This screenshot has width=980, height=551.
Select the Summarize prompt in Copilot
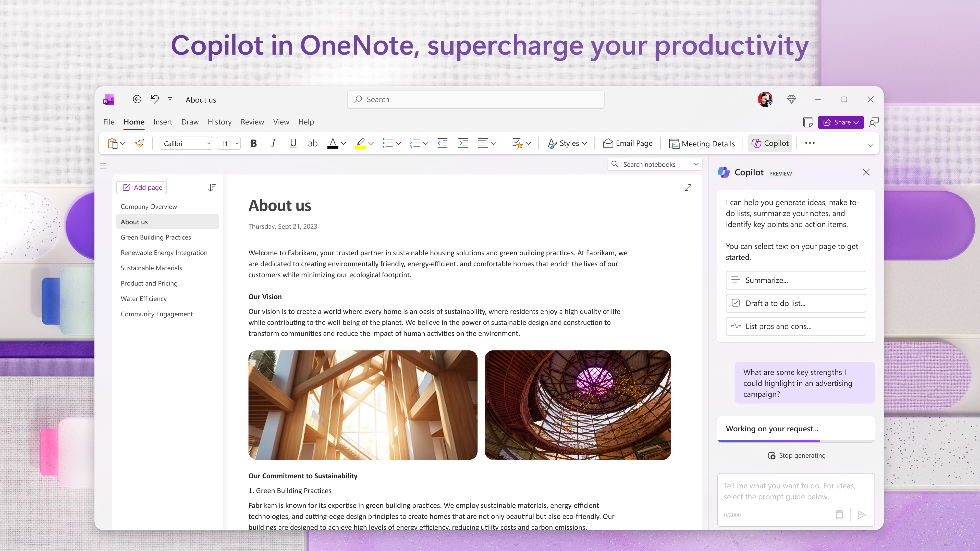pos(795,280)
